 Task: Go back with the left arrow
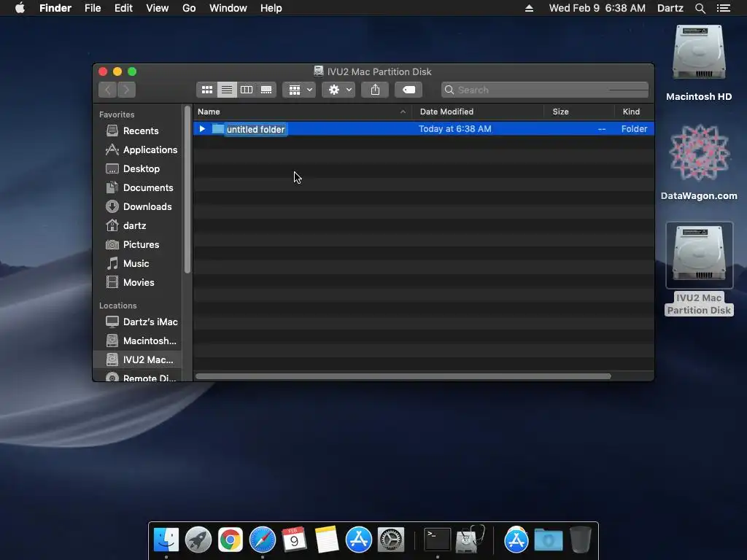(108, 90)
